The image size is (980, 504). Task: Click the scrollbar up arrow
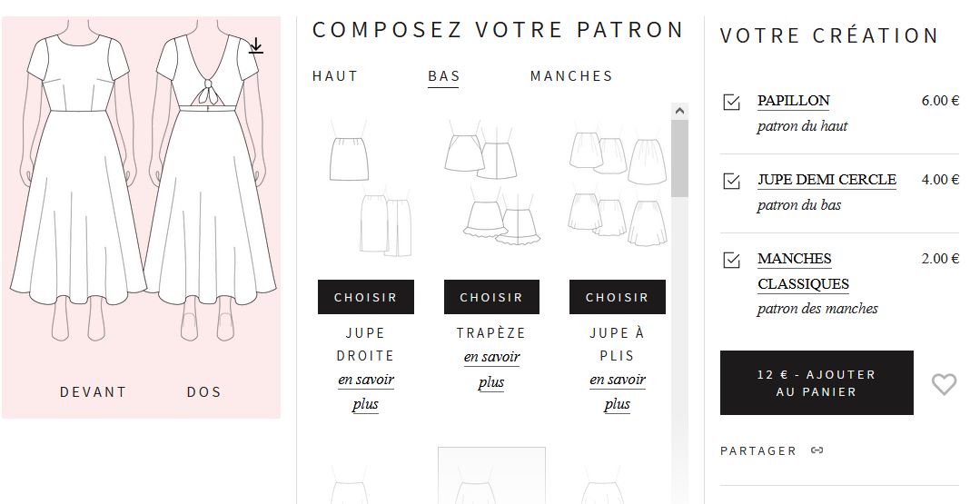pos(679,111)
